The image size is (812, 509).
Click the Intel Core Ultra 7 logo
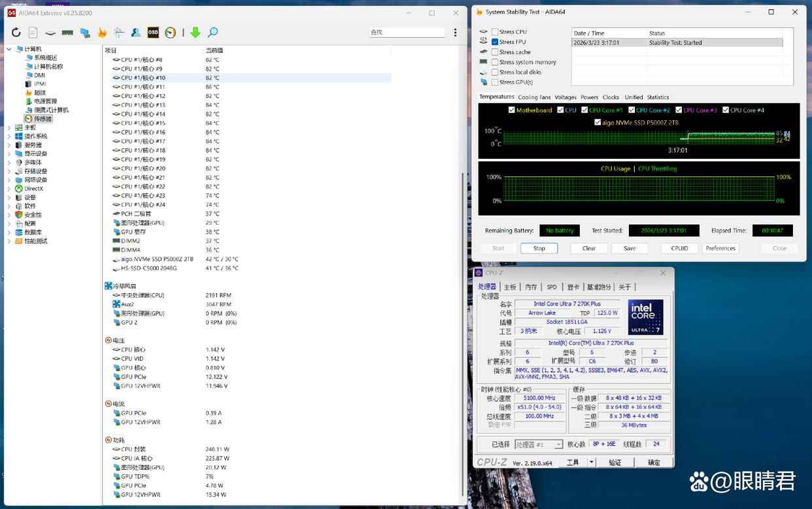pos(645,318)
